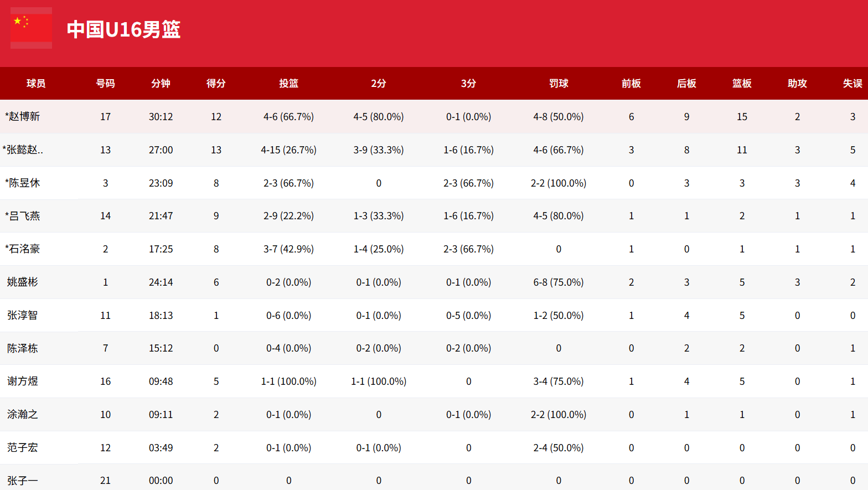
Task: Click minutes value 09:11
Action: coord(161,415)
